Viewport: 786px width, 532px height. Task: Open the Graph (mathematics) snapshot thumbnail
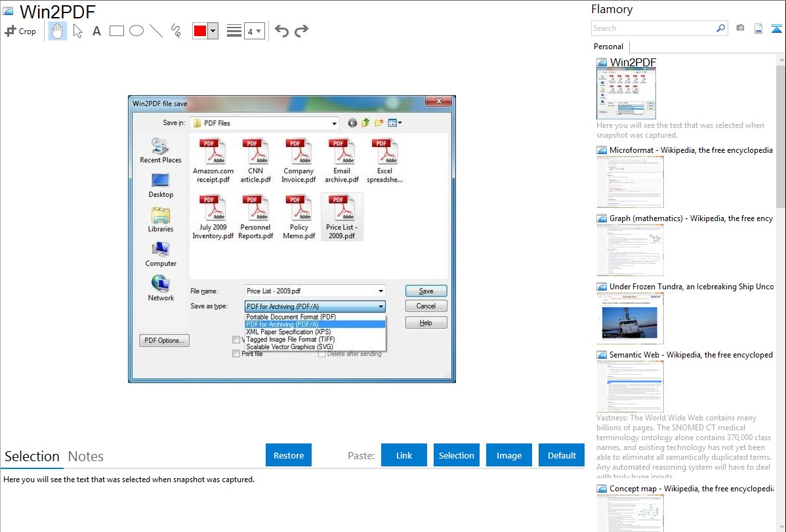point(630,250)
